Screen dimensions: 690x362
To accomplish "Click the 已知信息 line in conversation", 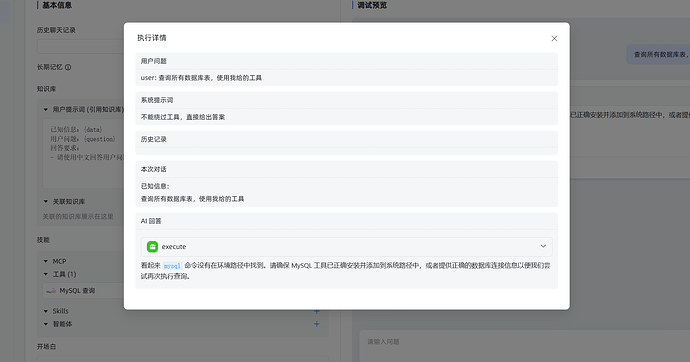I will point(155,186).
